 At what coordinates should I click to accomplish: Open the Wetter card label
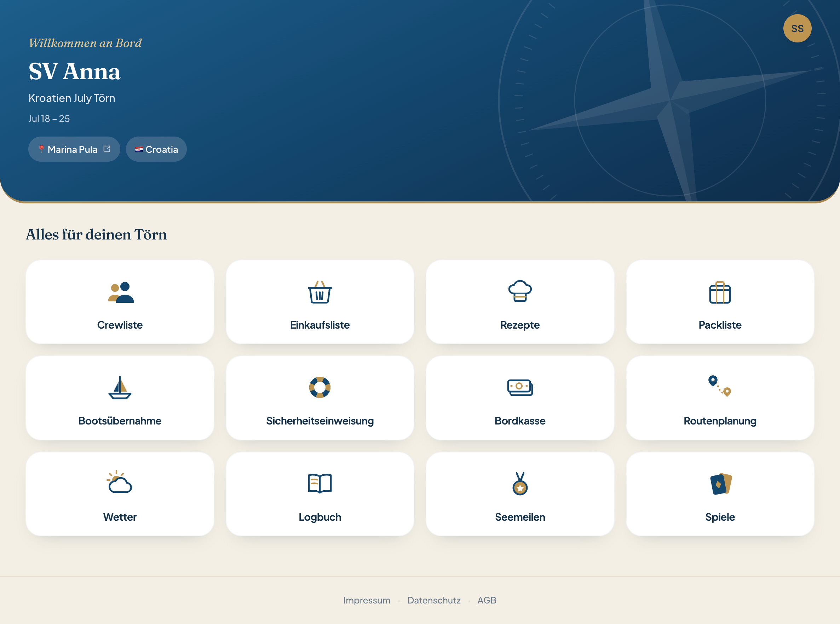[x=120, y=517]
